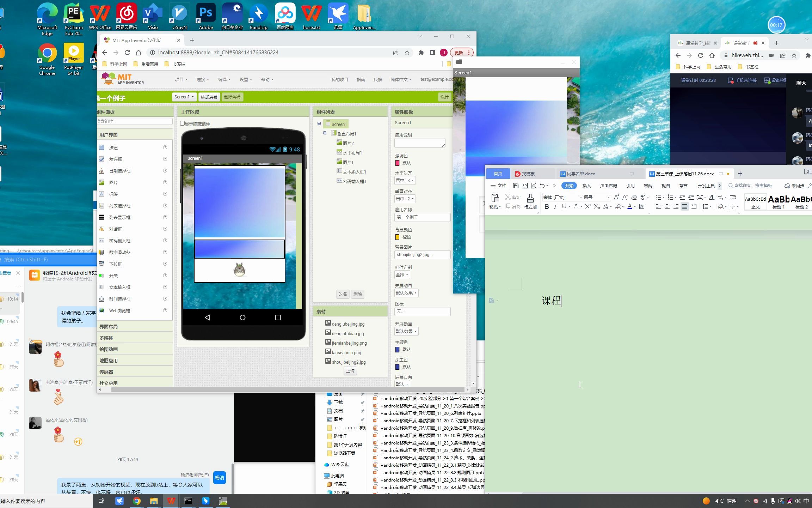Click shoujbeijing2.jpg thumbnail in assets
Image resolution: width=812 pixels, height=508 pixels.
(327, 361)
